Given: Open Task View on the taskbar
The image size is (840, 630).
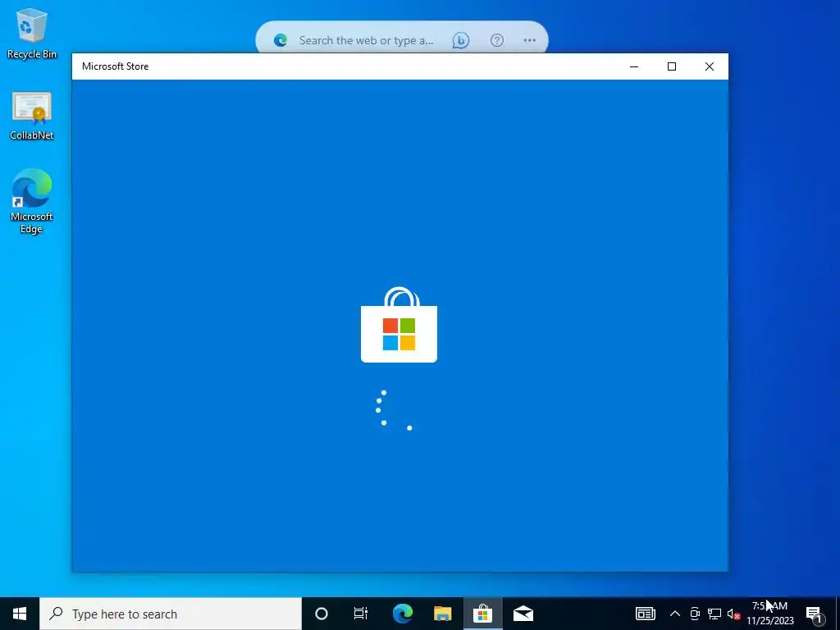Looking at the screenshot, I should click(361, 614).
